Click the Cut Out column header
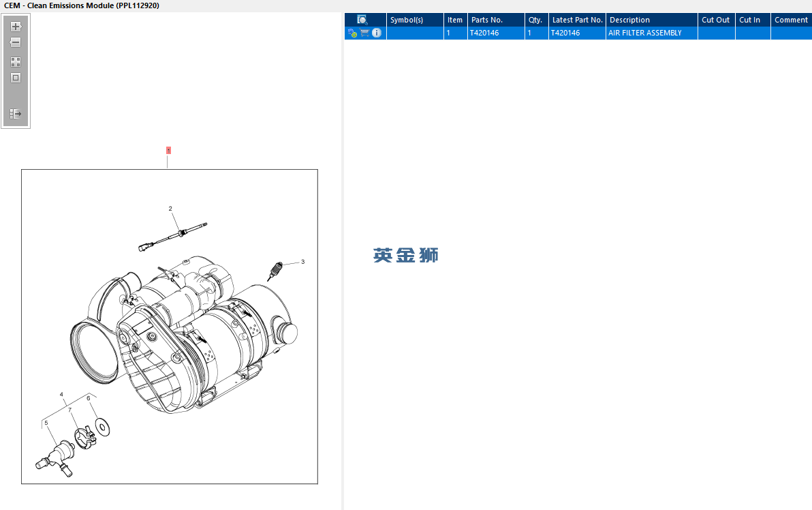Screen dimensions: 812x510 (x=716, y=20)
